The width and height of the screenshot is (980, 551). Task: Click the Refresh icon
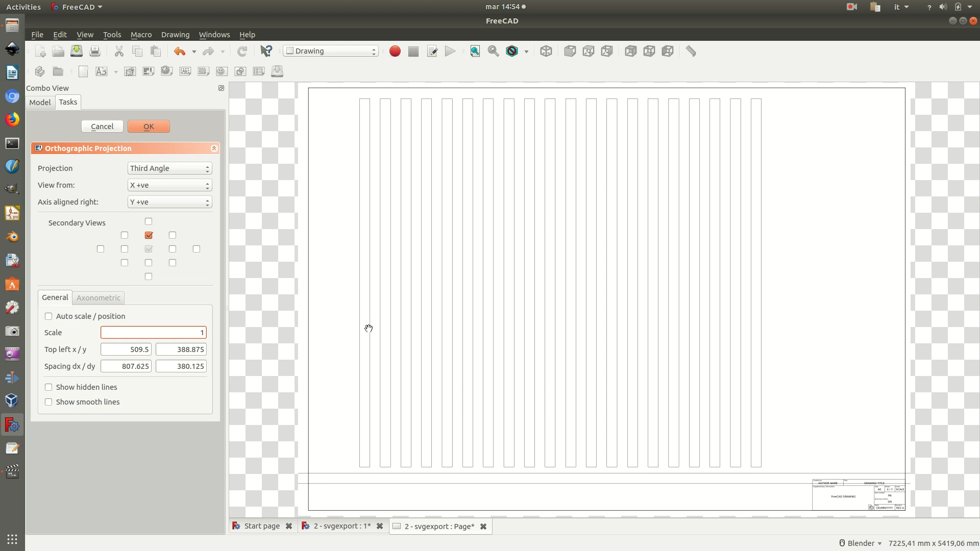[242, 51]
